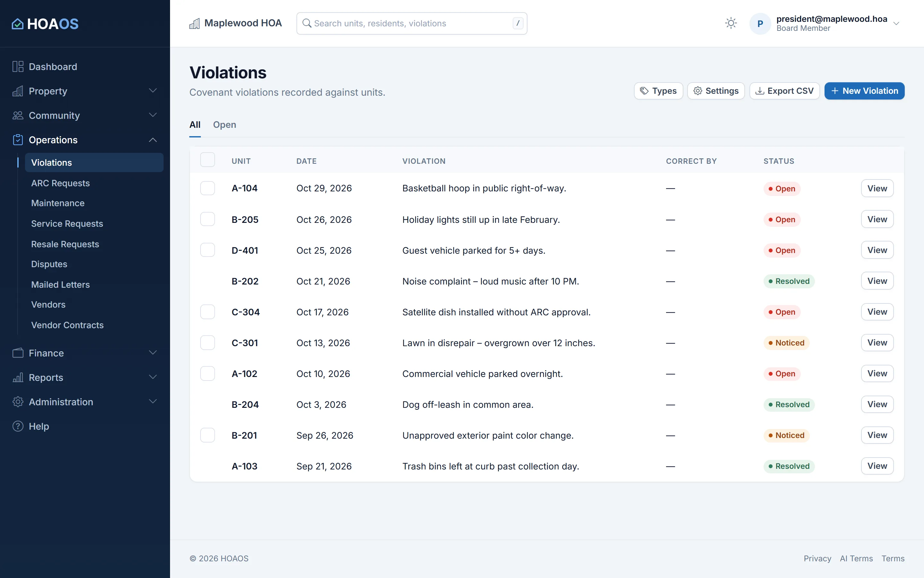Click the Open status badge for C-304
924x578 pixels.
point(782,312)
